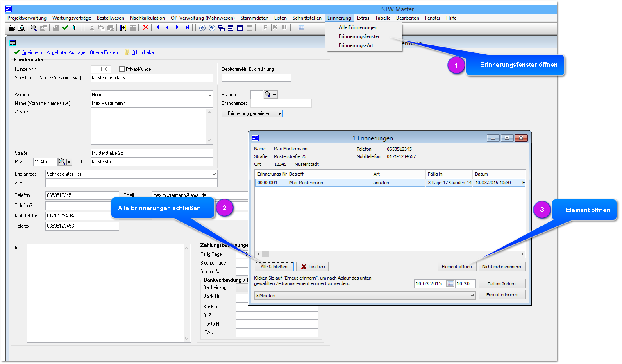Click the copy icon in toolbar
622x364 pixels.
101,28
